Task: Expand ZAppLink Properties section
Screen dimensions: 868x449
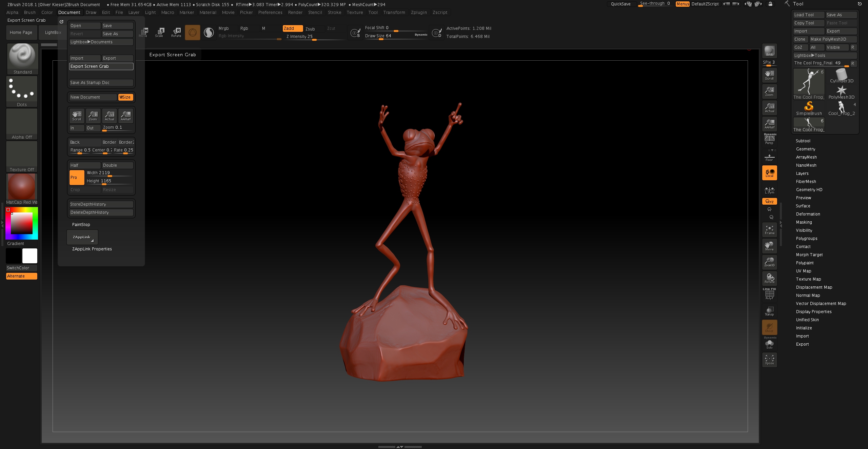Action: tap(92, 249)
